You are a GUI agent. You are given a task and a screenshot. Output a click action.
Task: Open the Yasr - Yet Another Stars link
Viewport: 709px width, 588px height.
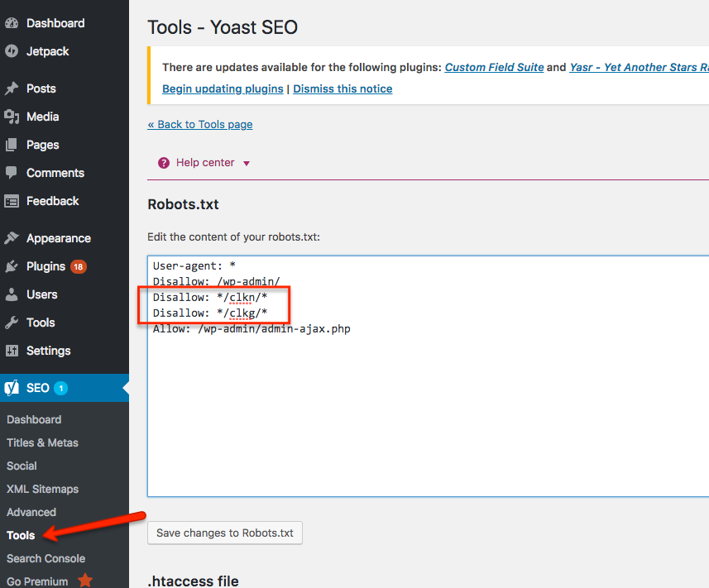pos(639,67)
